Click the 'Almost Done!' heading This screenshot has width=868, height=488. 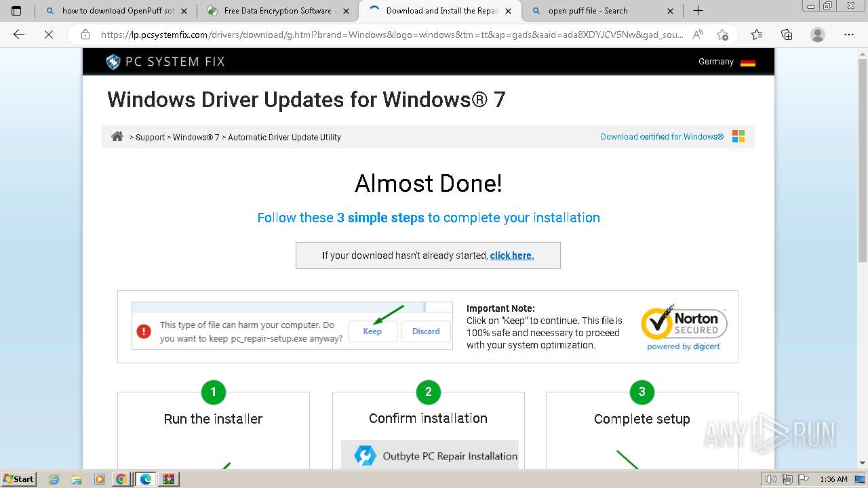pyautogui.click(x=429, y=184)
